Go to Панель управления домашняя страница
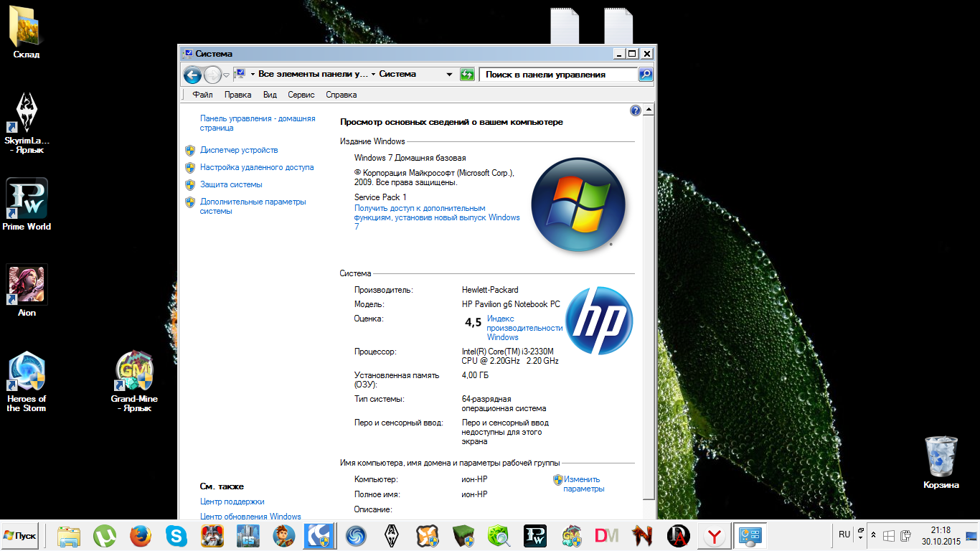Viewport: 980px width, 551px height. coord(258,123)
